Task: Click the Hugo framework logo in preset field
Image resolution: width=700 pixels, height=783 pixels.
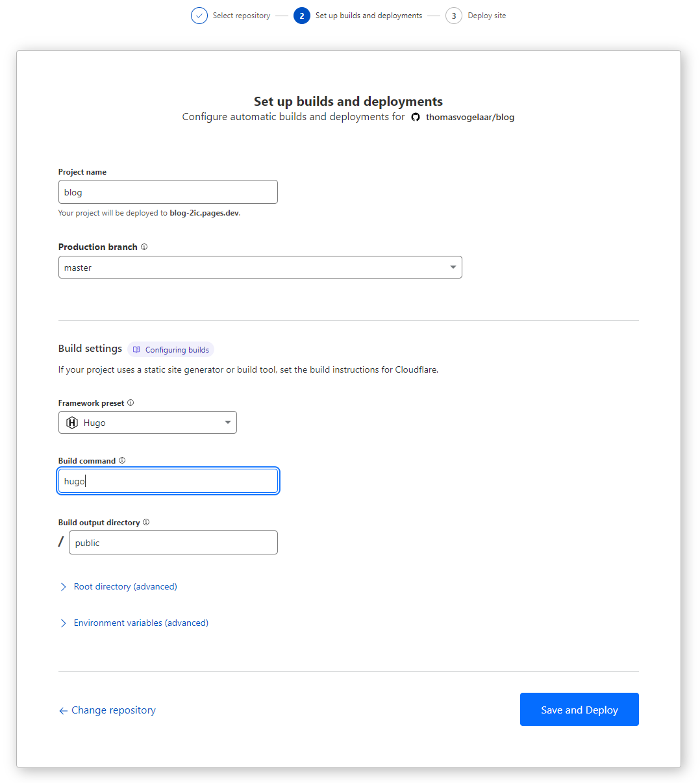Action: point(73,422)
